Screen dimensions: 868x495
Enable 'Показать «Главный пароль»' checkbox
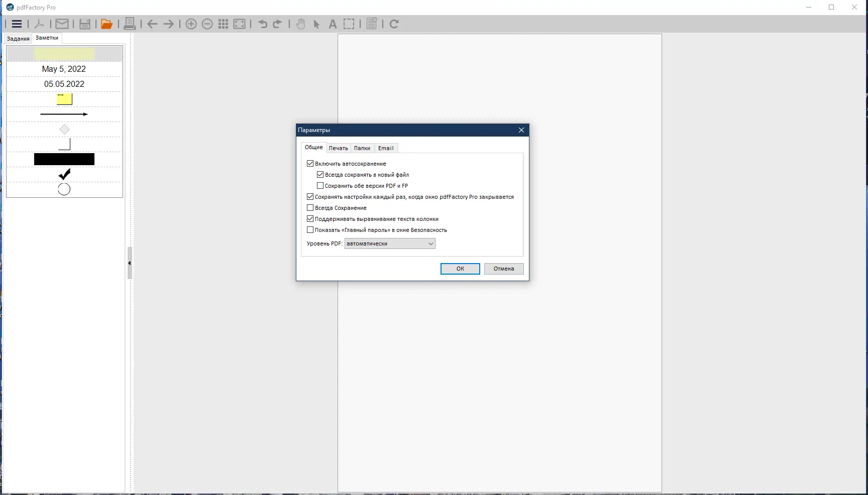310,230
